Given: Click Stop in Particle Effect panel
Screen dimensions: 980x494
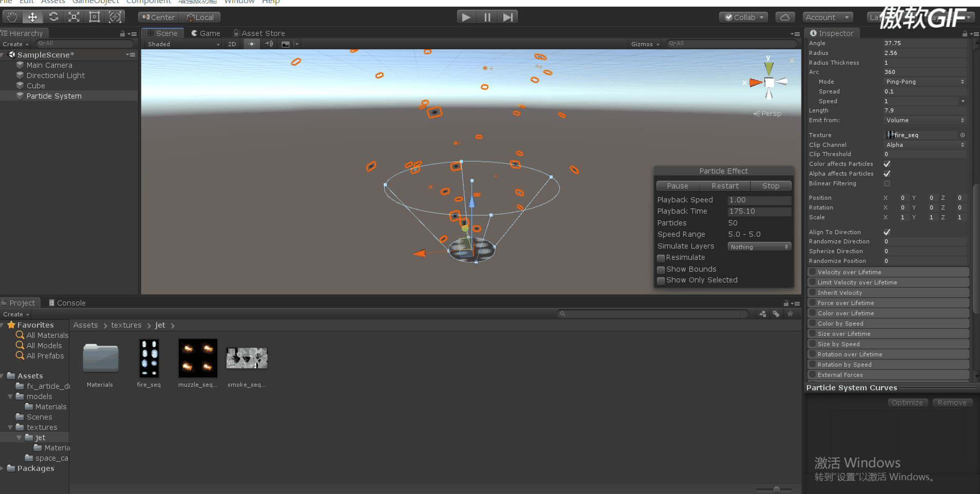Looking at the screenshot, I should pos(770,186).
